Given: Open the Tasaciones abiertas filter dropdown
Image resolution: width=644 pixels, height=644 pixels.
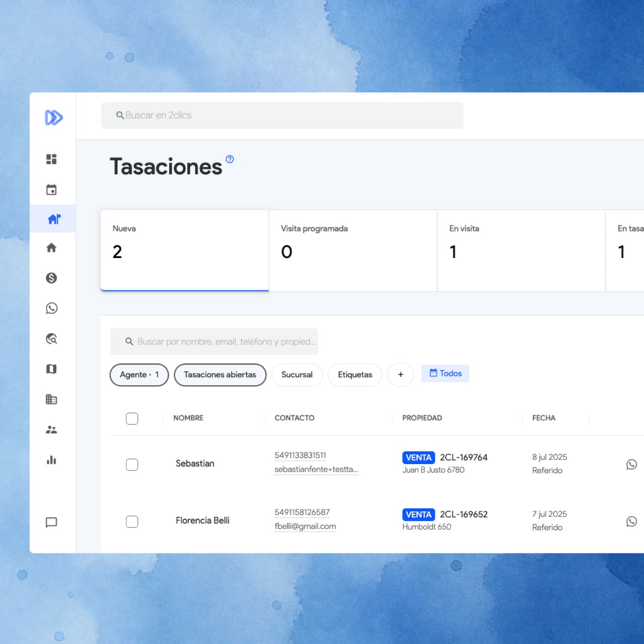Looking at the screenshot, I should (220, 375).
